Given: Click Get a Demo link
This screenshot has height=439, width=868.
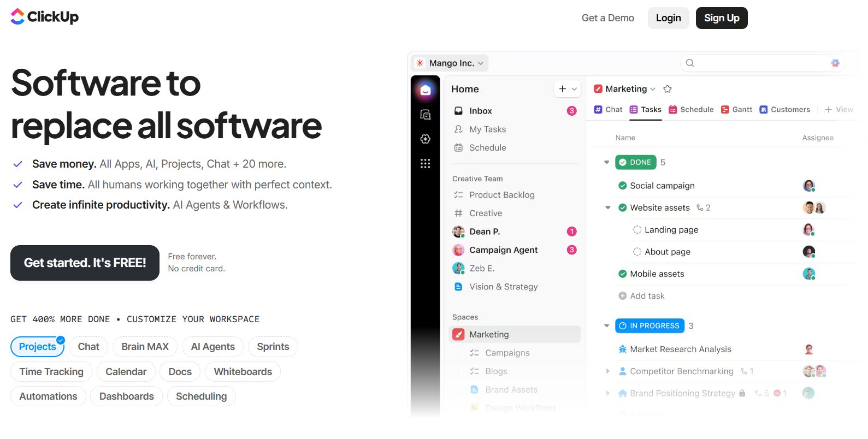Looking at the screenshot, I should coord(608,18).
